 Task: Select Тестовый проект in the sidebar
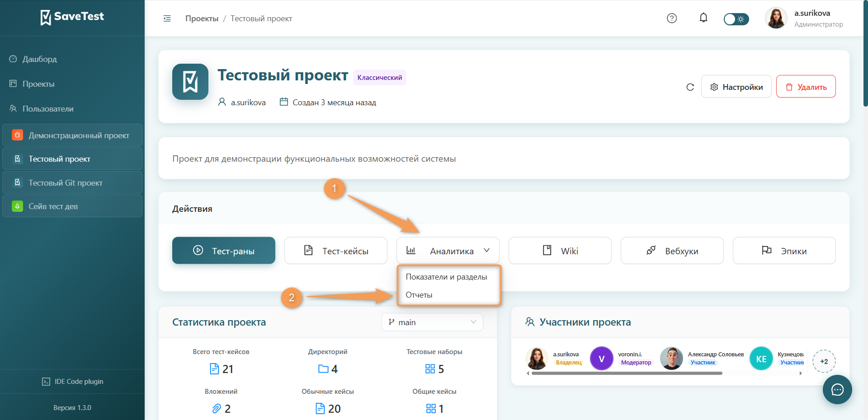(72, 159)
